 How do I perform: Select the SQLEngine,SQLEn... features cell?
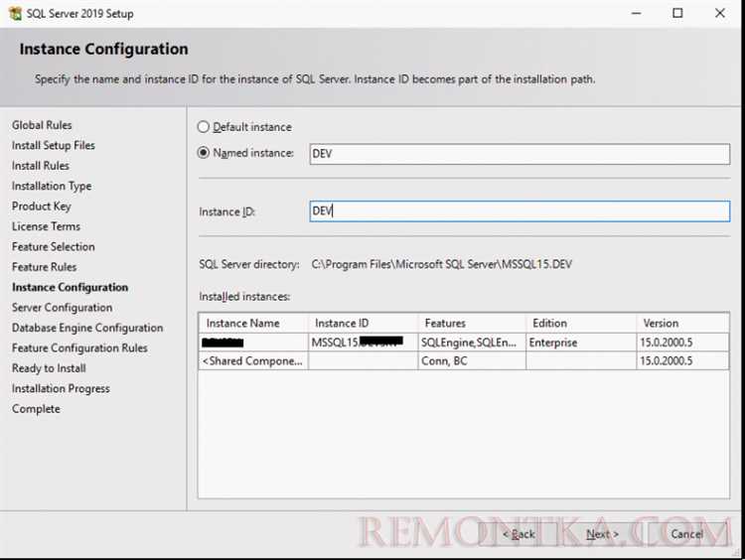pyautogui.click(x=472, y=343)
